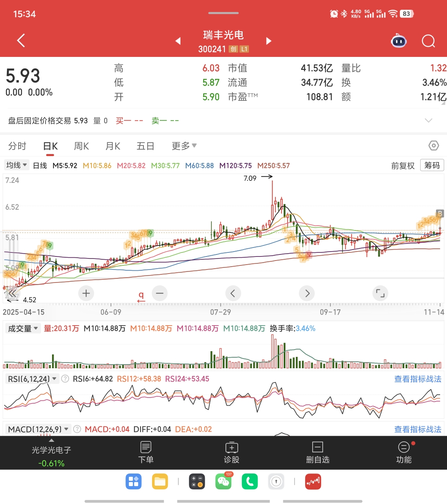The width and height of the screenshot is (447, 504).
Task: Open RSI 查看指标战法 link
Action: (x=418, y=379)
